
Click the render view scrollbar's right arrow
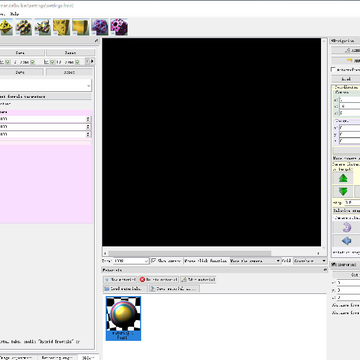[318, 253]
